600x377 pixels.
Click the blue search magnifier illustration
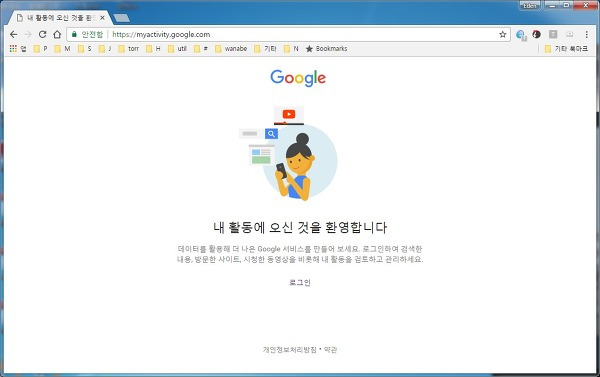pyautogui.click(x=271, y=134)
